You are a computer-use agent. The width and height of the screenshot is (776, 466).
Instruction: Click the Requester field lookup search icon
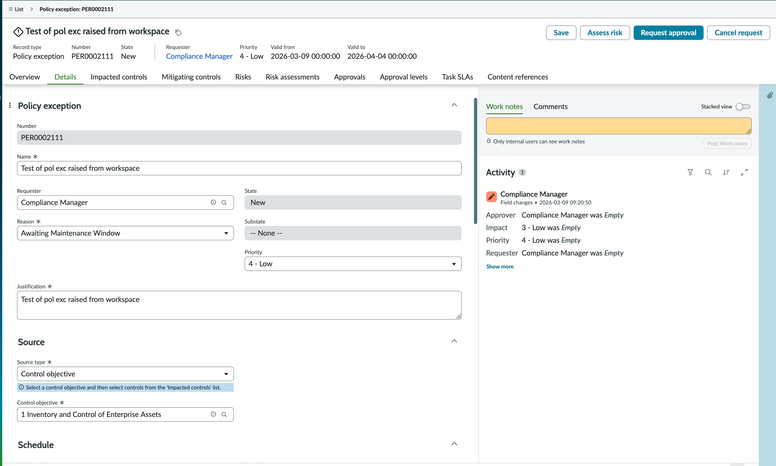224,203
